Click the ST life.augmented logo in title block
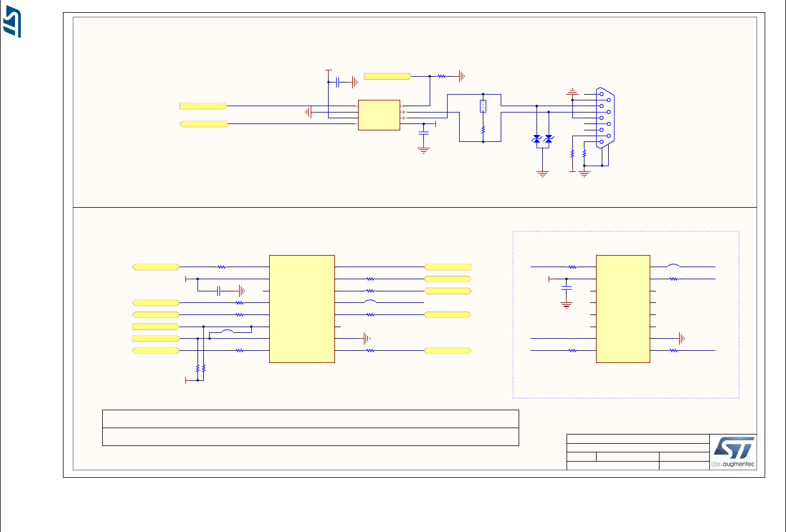 (733, 452)
